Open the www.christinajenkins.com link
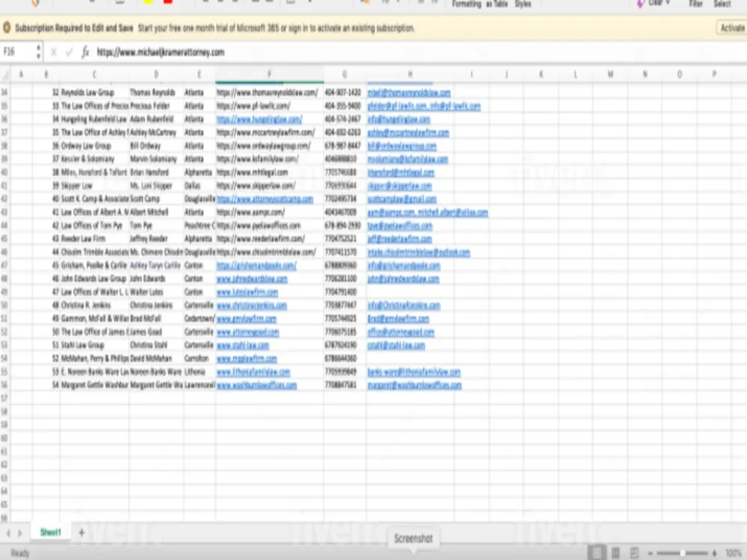This screenshot has width=747, height=560. click(252, 305)
